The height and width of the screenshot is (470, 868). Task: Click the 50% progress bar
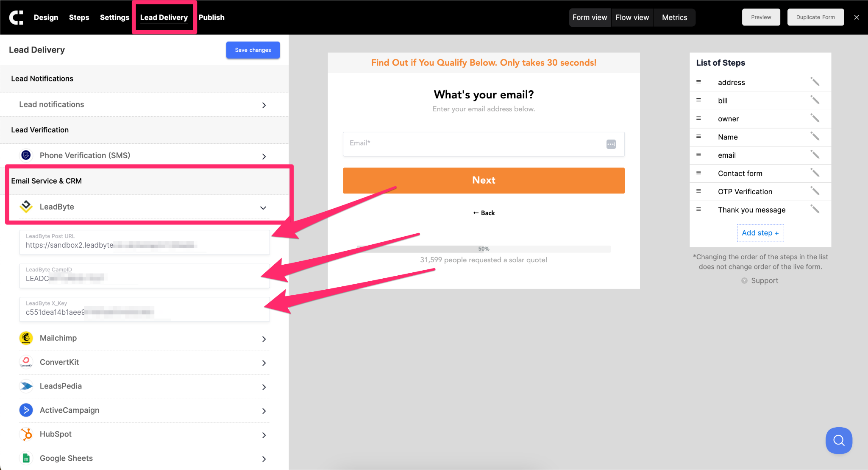483,249
